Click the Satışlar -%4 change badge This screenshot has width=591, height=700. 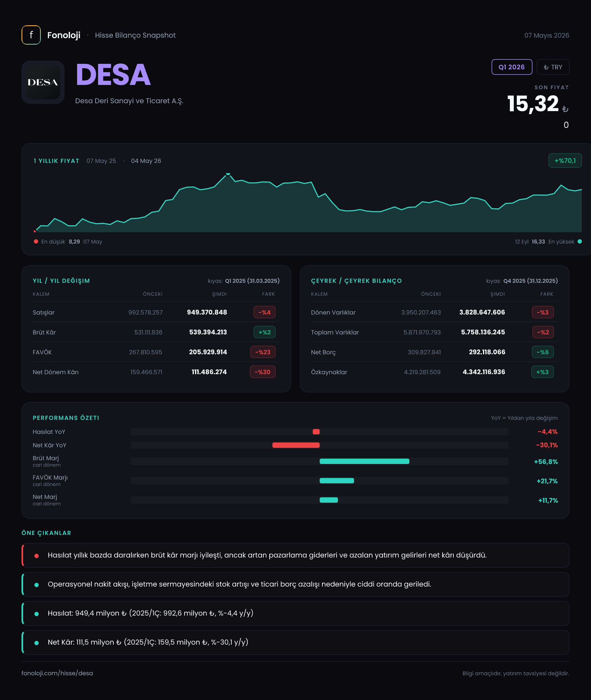264,312
